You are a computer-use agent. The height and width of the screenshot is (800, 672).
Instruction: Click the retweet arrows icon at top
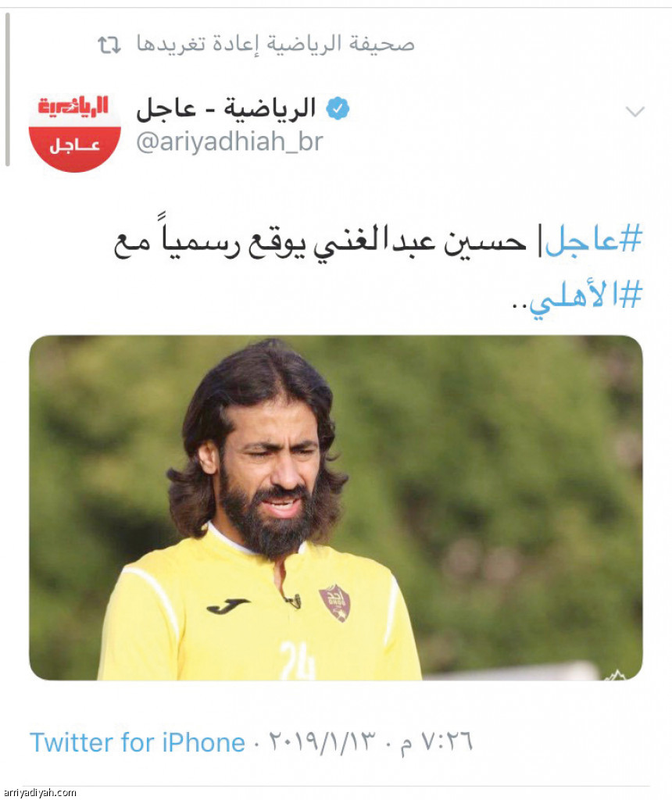109,45
